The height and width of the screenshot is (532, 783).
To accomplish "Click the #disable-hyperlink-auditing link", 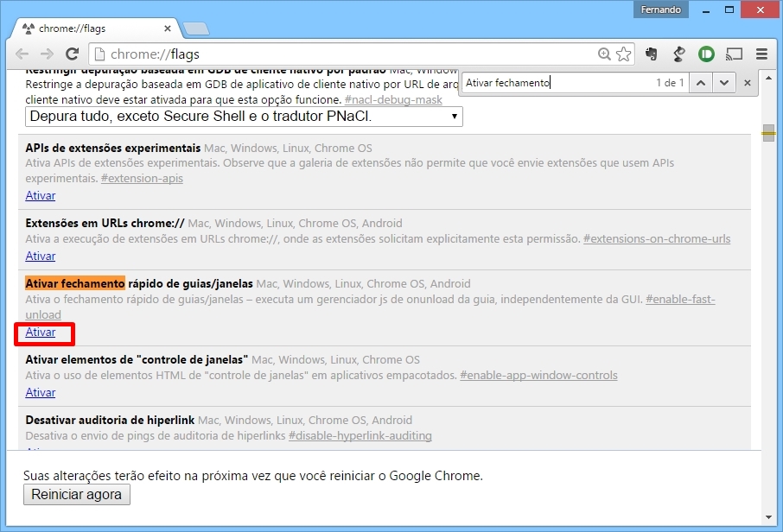I will tap(360, 435).
